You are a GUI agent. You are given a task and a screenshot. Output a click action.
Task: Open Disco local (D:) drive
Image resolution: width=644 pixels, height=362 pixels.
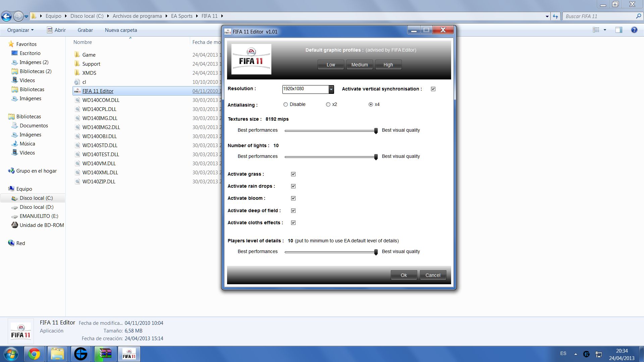pos(36,207)
